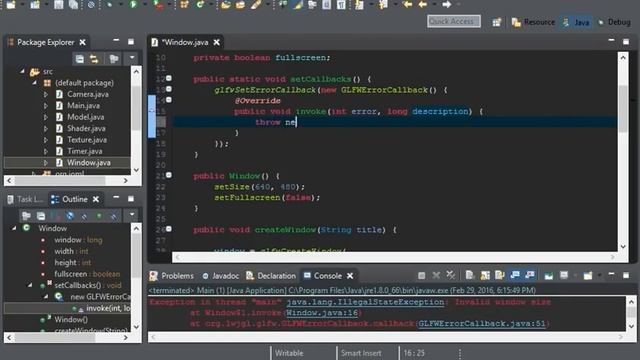Toggle Show Console on Standard Error
640x360 pixels.
[x=529, y=276]
